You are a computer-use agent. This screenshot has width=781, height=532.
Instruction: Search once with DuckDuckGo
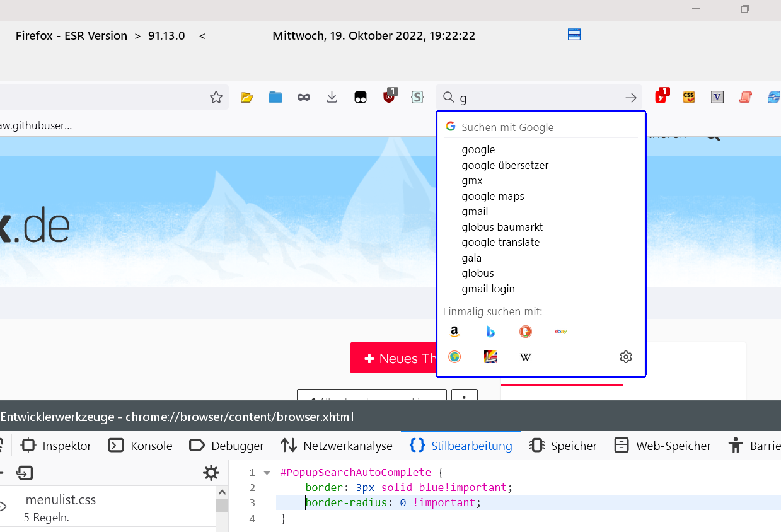coord(526,332)
